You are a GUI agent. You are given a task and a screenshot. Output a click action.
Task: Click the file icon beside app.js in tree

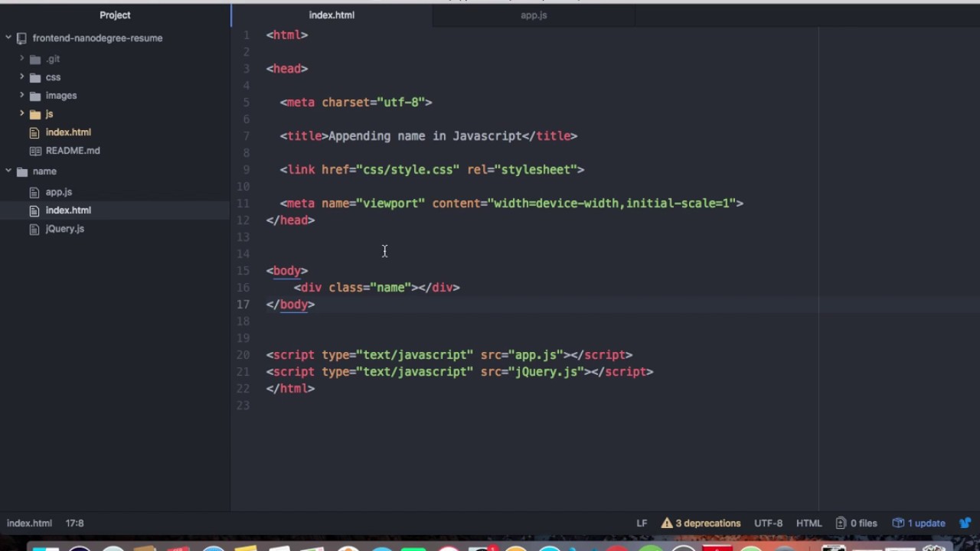point(34,192)
